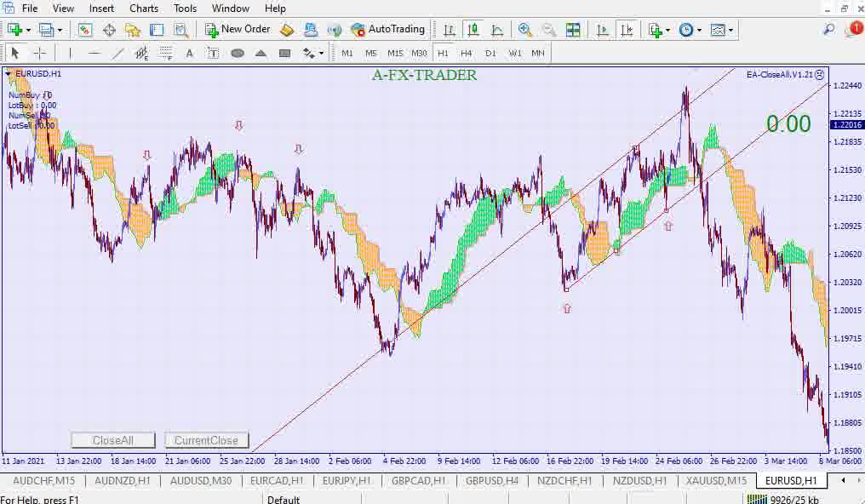
Task: Toggle the AutoTrading button
Action: (x=387, y=30)
